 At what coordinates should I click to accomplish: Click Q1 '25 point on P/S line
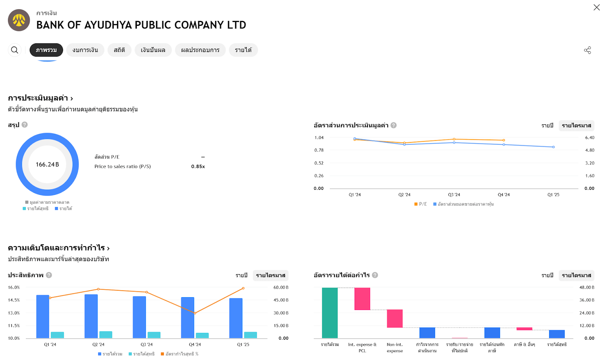553,147
